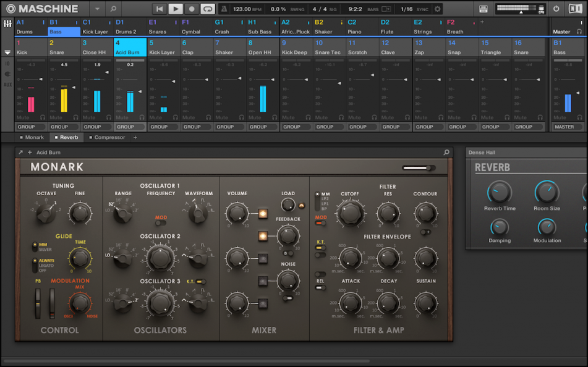This screenshot has height=367, width=588.
Task: Mute the Kick channel
Action: pyautogui.click(x=22, y=117)
